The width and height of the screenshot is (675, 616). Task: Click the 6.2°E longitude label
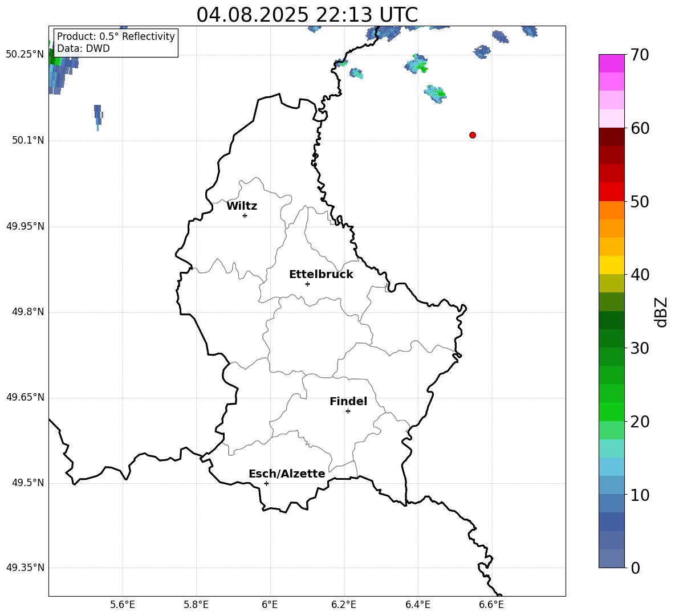[344, 605]
